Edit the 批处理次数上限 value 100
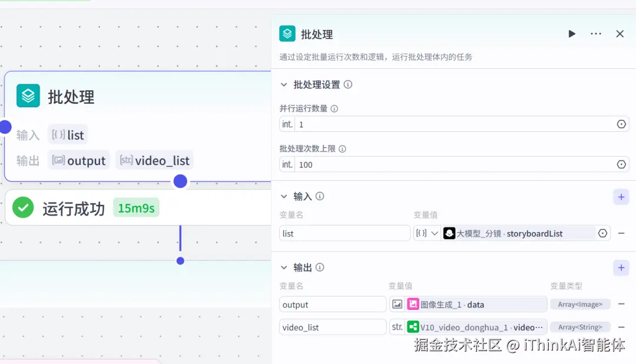This screenshot has height=364, width=636. 454,164
